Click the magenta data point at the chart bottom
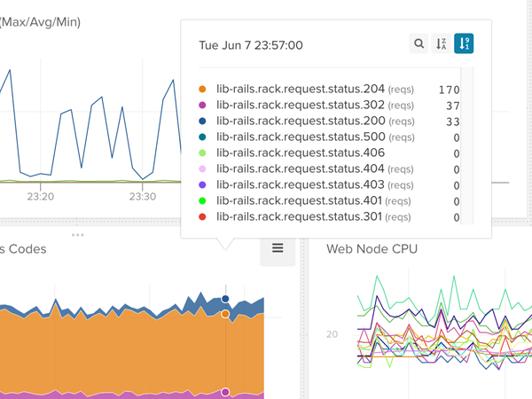The width and height of the screenshot is (532, 399). click(225, 391)
